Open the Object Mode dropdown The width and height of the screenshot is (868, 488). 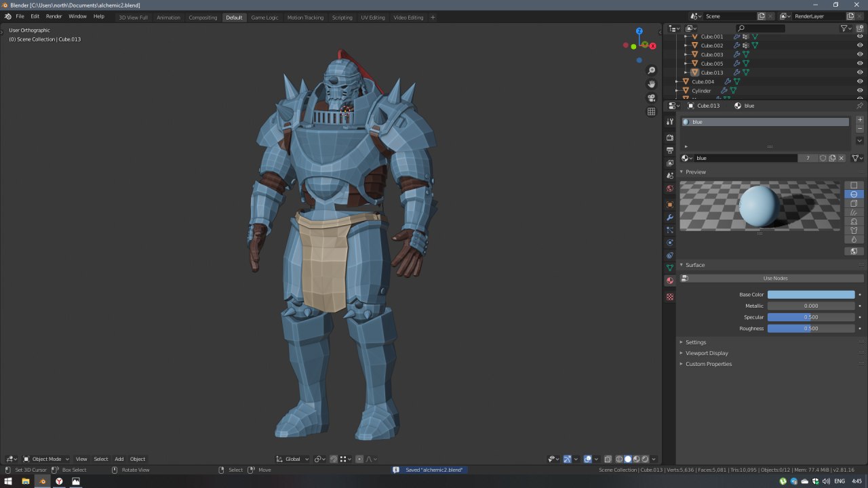tap(46, 459)
